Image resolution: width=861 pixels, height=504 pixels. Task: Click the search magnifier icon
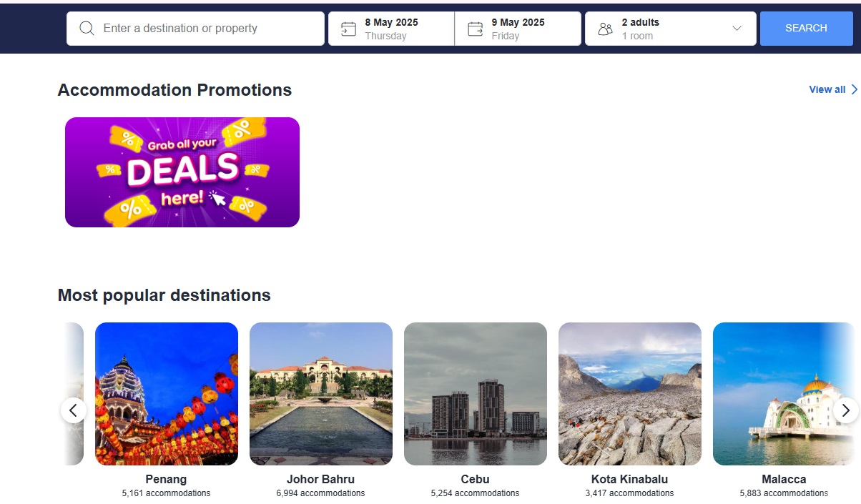click(x=87, y=29)
